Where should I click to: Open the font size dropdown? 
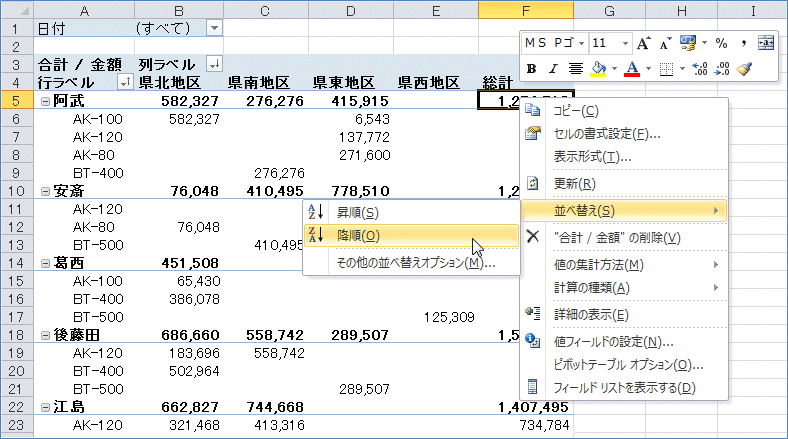(625, 44)
